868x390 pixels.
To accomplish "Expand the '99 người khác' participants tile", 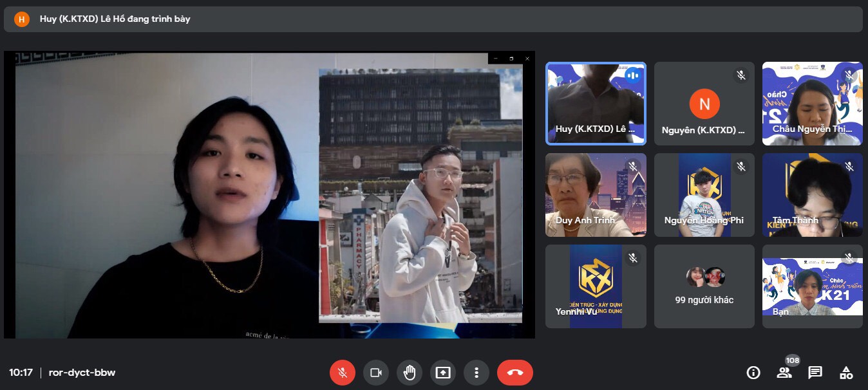I will [704, 286].
